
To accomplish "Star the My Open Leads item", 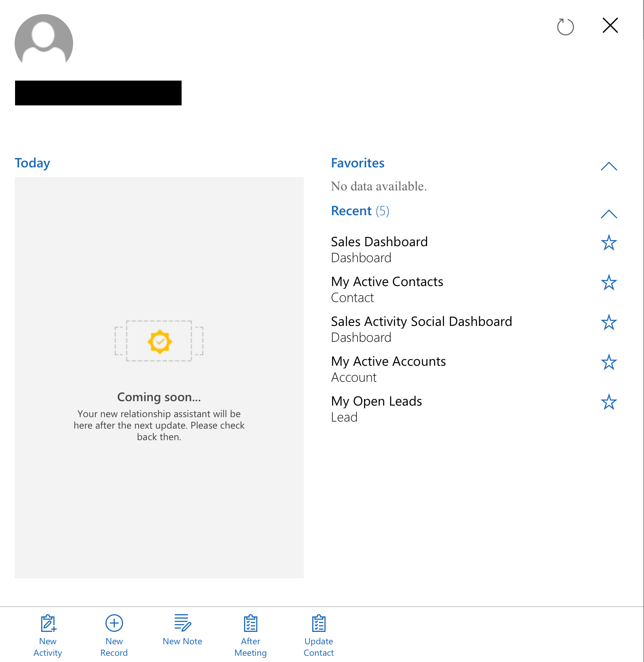I will (x=609, y=402).
